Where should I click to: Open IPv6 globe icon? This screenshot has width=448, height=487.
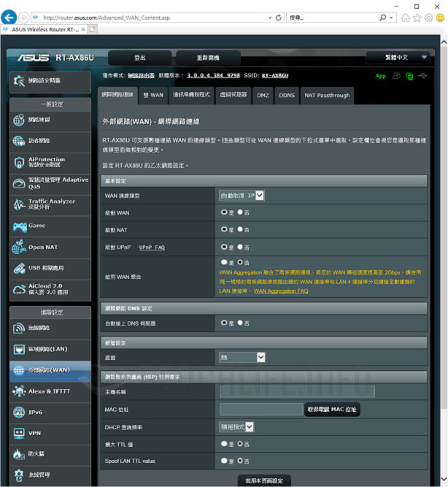19,413
